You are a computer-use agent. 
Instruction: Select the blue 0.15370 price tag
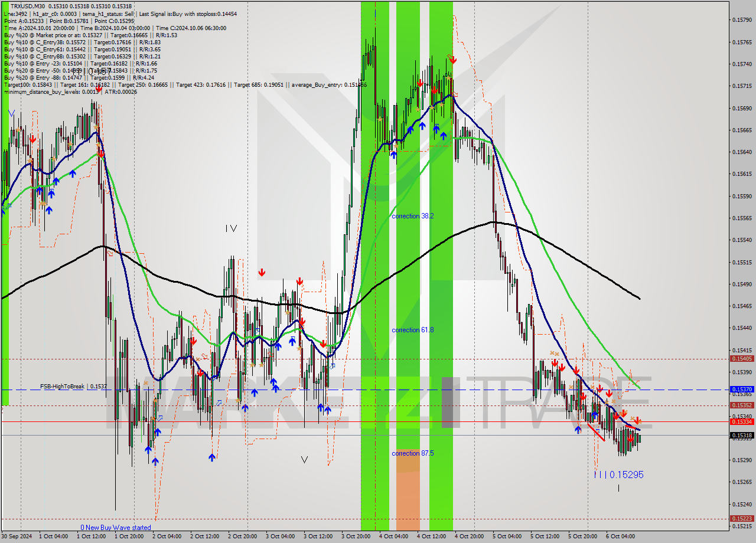click(742, 390)
